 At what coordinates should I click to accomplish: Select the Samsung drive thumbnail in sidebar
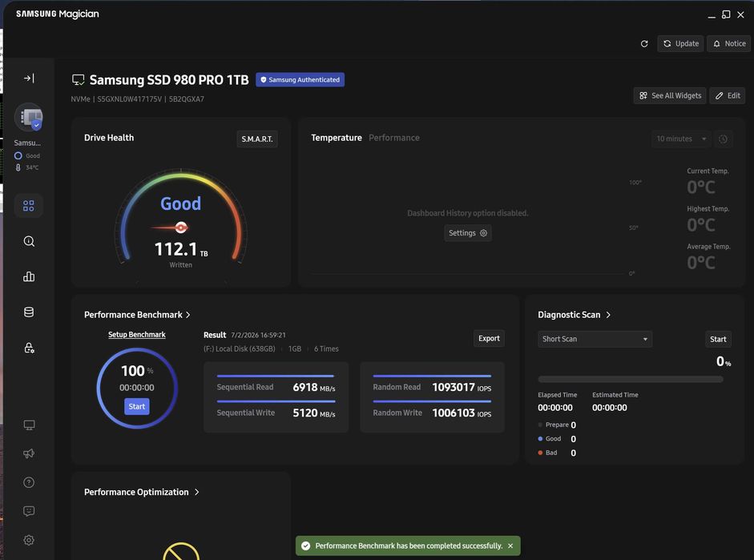click(x=29, y=117)
